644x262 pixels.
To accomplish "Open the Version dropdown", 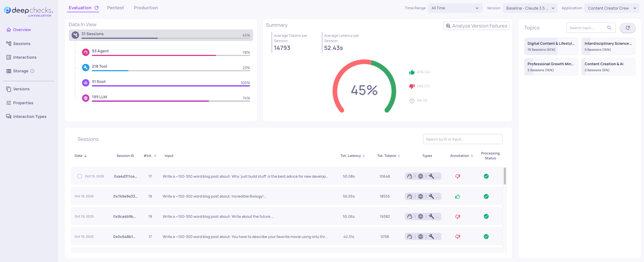I will [530, 8].
